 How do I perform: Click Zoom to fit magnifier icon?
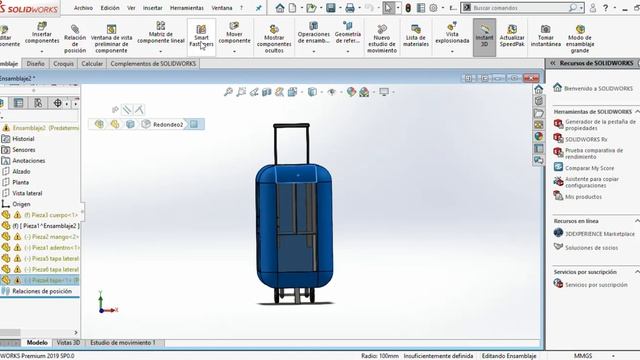tap(229, 92)
